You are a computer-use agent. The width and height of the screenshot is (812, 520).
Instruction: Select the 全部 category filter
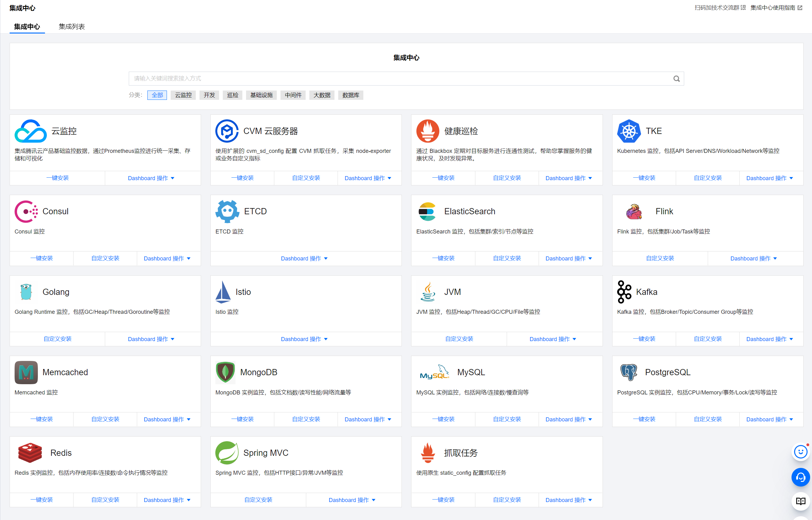pyautogui.click(x=157, y=95)
